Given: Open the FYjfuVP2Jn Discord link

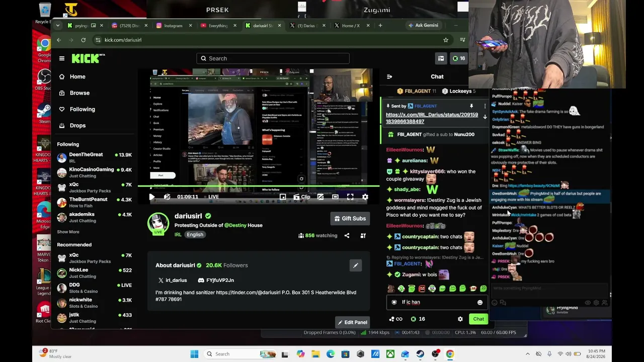Looking at the screenshot, I should pyautogui.click(x=216, y=280).
